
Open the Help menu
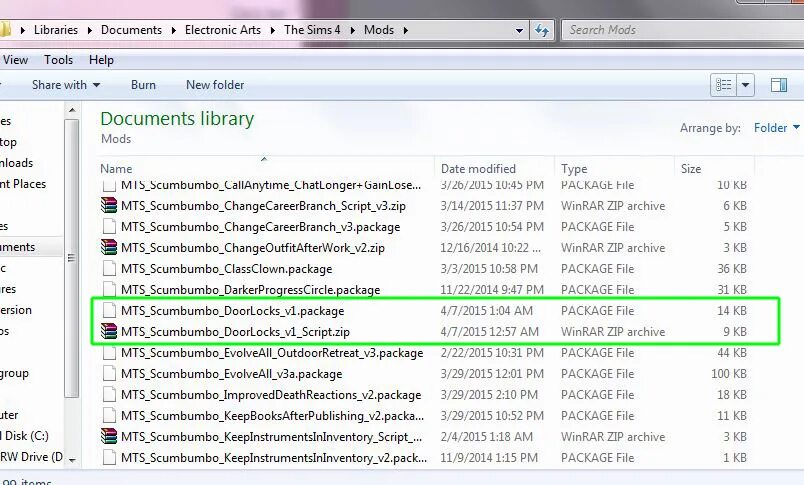pyautogui.click(x=102, y=60)
